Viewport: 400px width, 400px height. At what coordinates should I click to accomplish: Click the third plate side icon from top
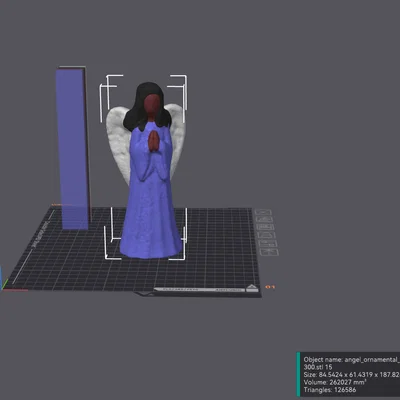(x=266, y=227)
